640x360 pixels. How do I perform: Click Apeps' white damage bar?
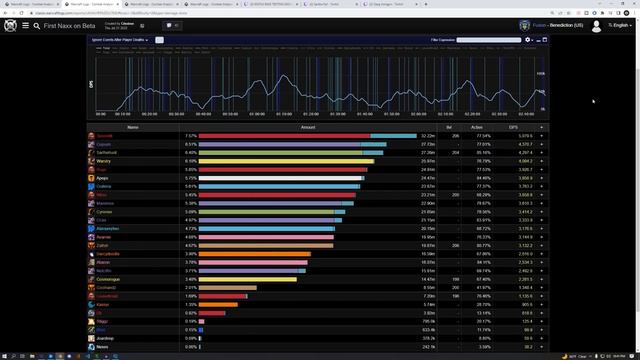280,178
